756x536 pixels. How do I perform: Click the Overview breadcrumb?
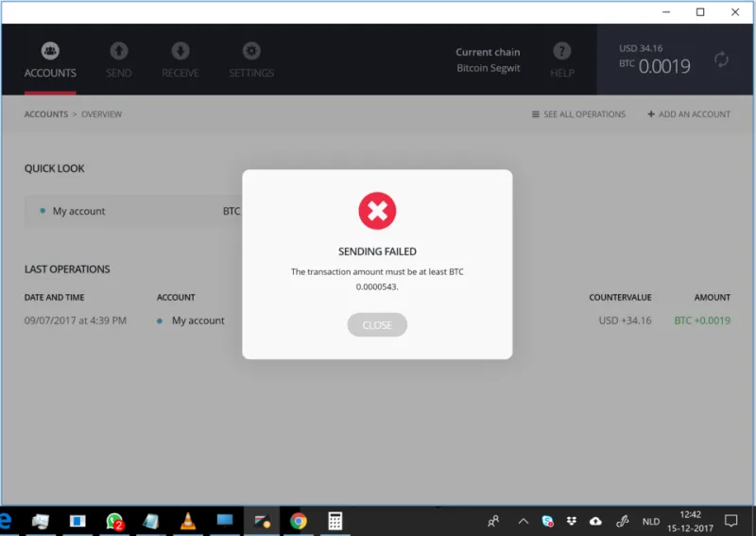click(101, 114)
